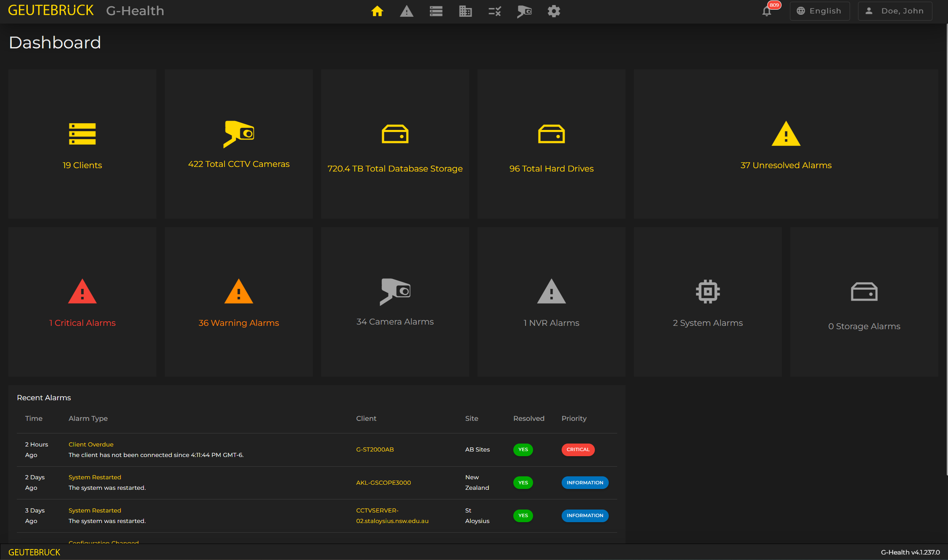948x560 pixels.
Task: Open the Doe, John user account dropdown
Action: click(x=895, y=11)
